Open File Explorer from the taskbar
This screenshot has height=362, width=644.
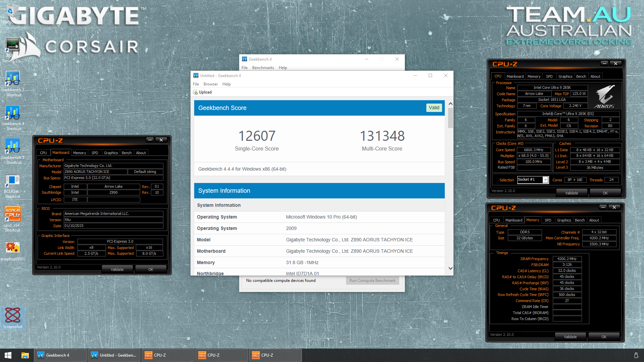click(25, 355)
